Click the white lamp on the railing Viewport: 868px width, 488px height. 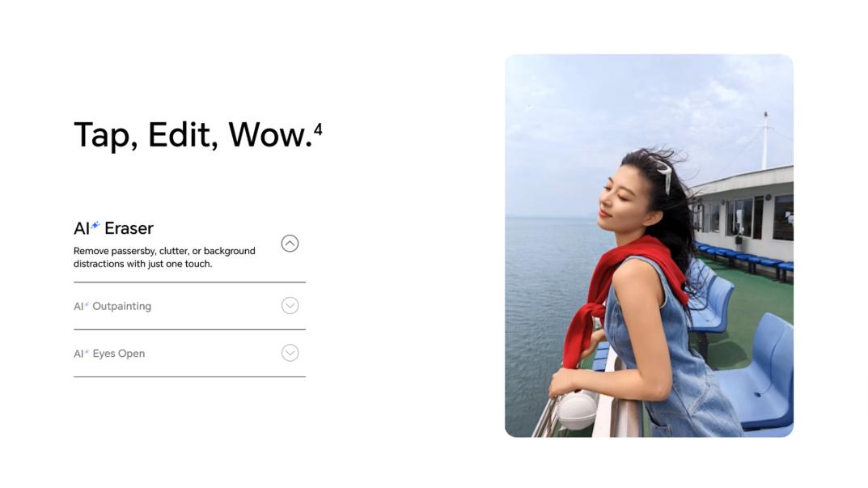click(578, 410)
